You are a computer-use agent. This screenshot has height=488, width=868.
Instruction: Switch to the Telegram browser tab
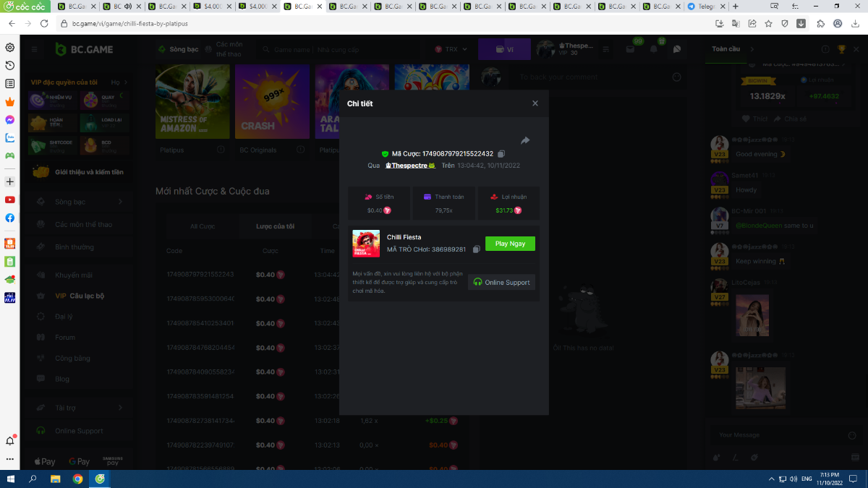coord(700,7)
